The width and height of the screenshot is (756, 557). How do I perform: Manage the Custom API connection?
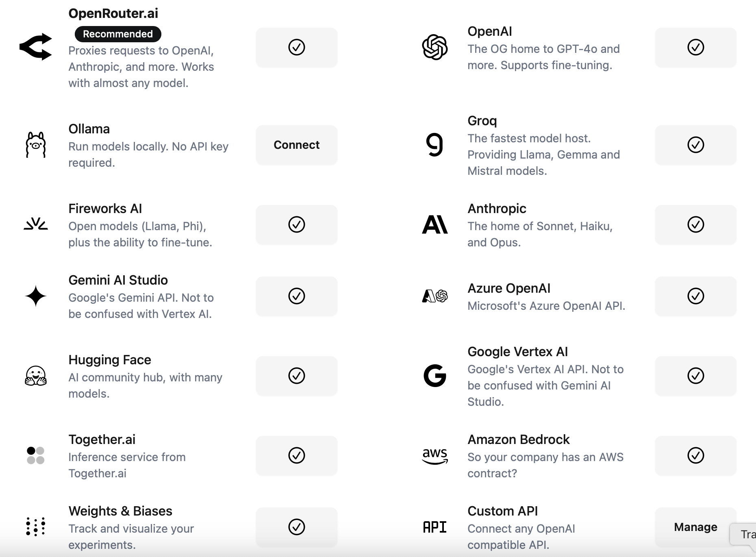(695, 527)
